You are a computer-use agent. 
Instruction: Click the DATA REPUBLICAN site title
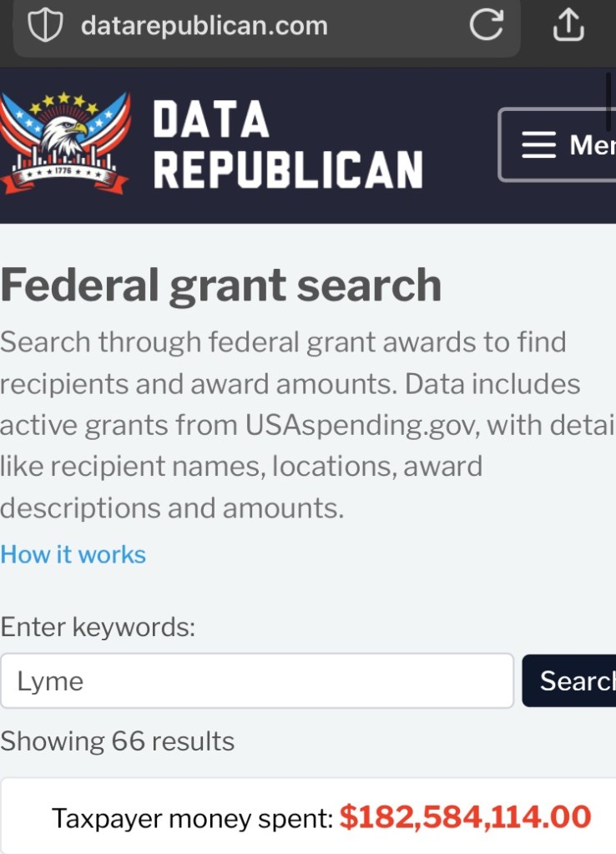coord(287,145)
